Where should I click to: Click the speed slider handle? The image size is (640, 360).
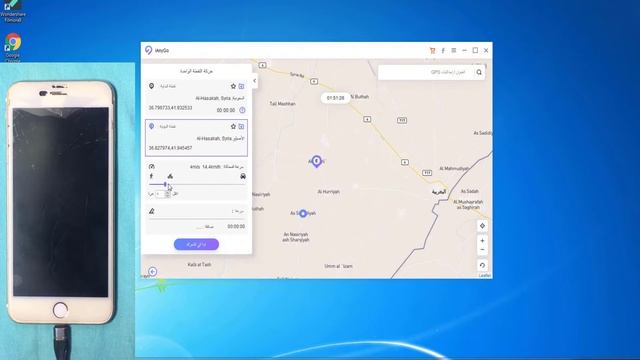(165, 184)
